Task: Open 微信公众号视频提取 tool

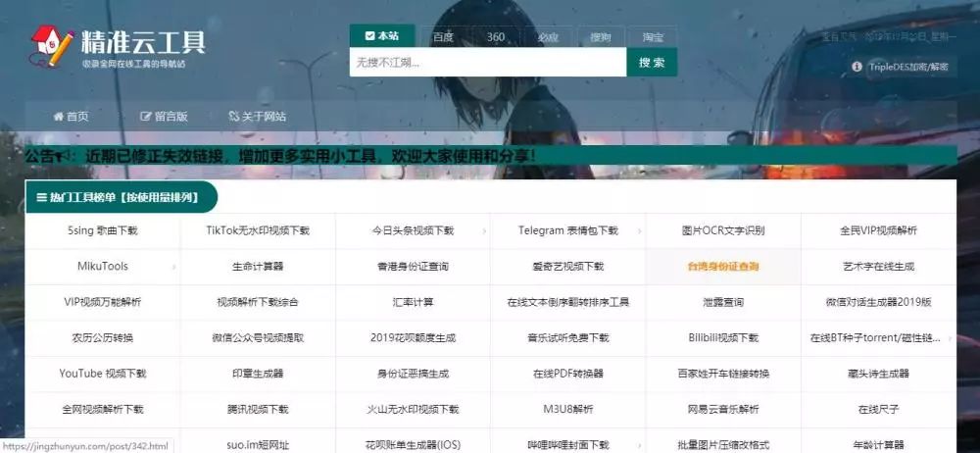Action: (x=258, y=338)
